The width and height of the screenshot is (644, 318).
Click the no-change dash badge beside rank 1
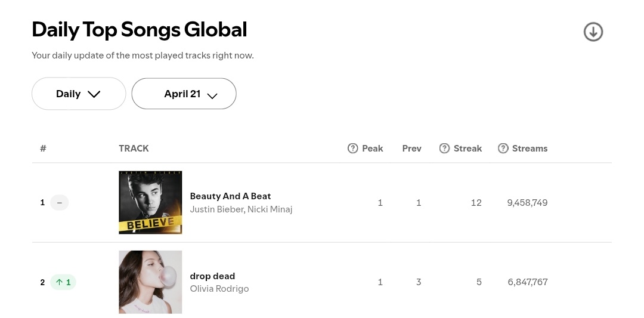tap(59, 202)
